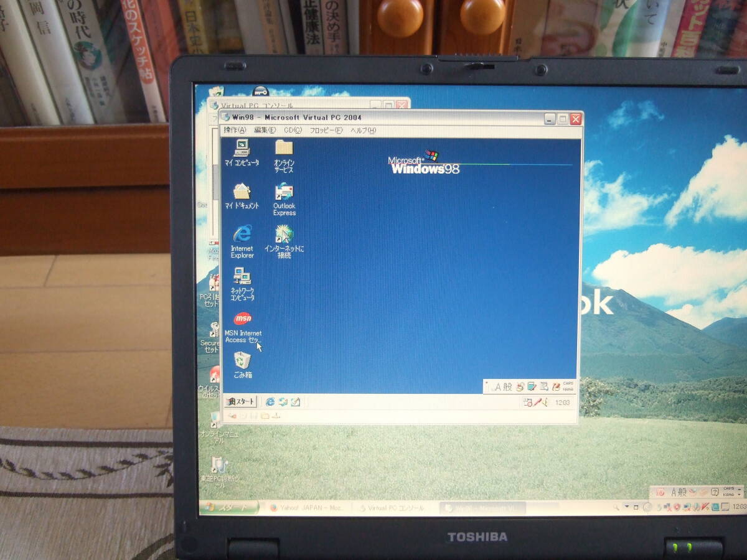Click folder sharing icon in Virtual PC status bar
Screen dimensions: 747x560
pos(266,416)
